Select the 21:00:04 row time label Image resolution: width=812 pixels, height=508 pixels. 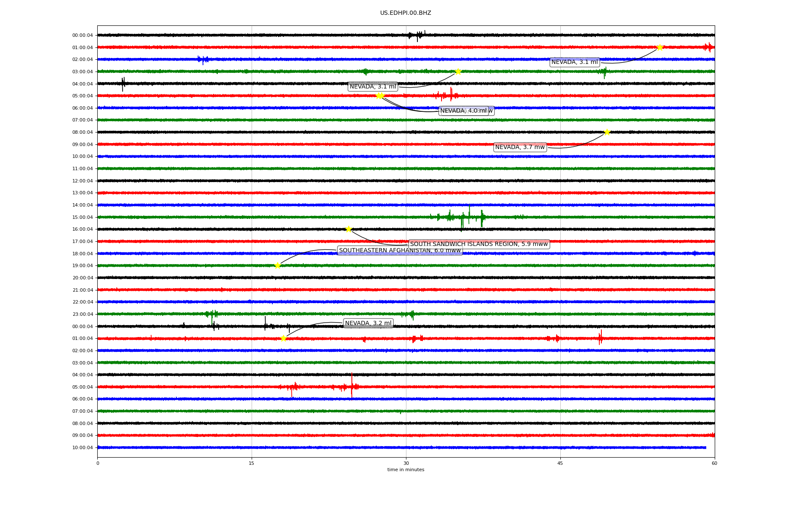82,290
